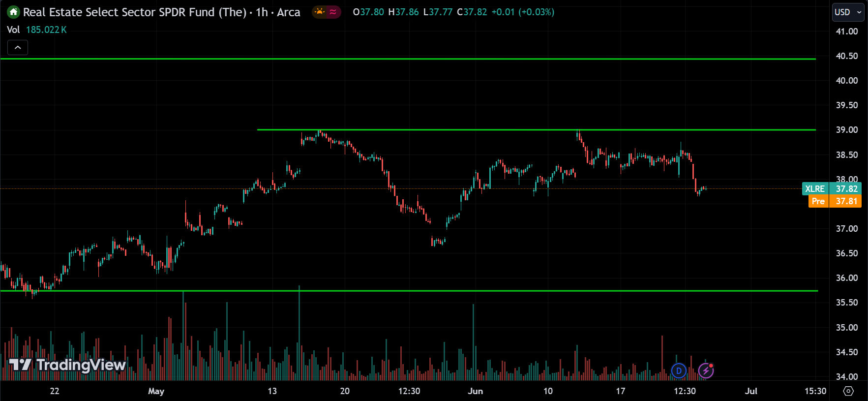Click the 41.00 price scale label
868x401 pixels.
847,31
